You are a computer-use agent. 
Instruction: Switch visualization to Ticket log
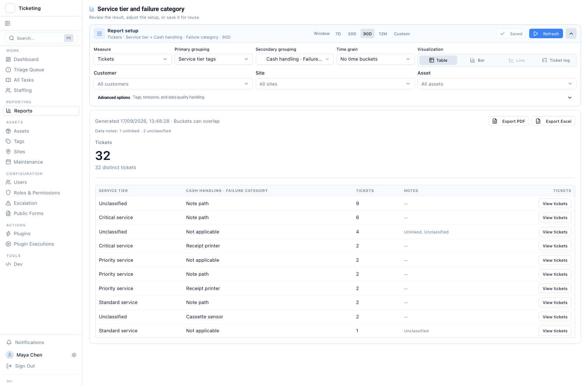coord(556,60)
